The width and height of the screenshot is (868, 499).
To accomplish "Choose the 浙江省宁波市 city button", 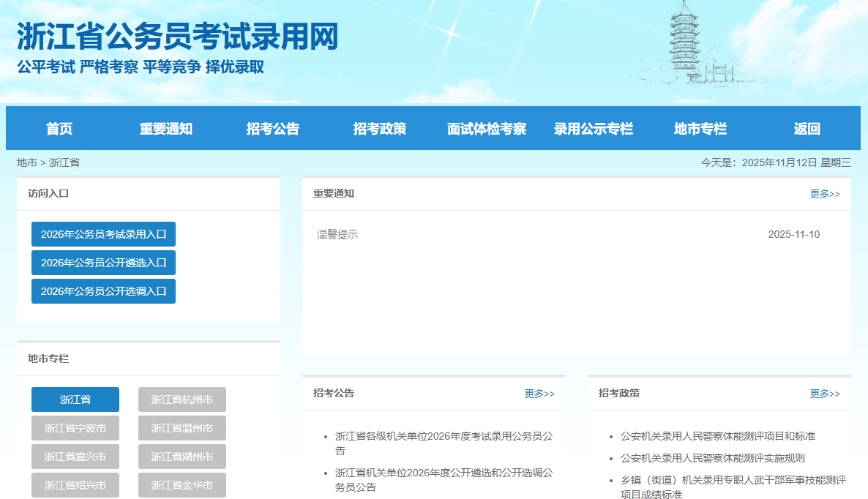I will click(x=75, y=428).
